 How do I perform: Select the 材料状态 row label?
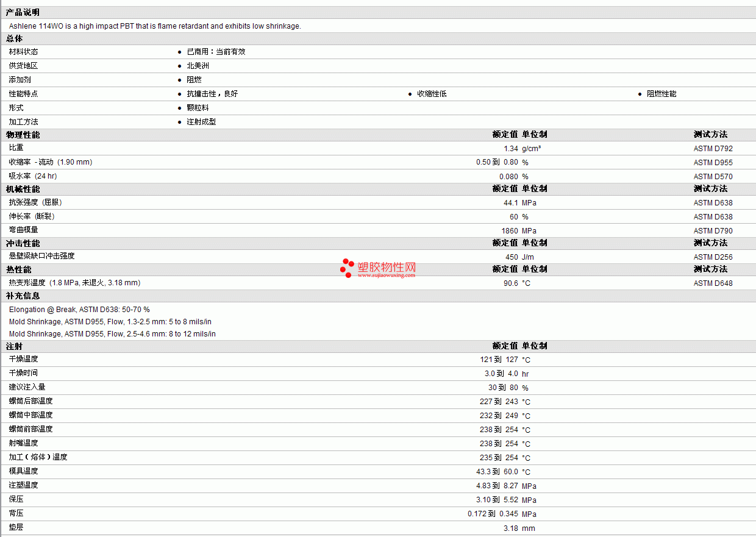coord(23,52)
